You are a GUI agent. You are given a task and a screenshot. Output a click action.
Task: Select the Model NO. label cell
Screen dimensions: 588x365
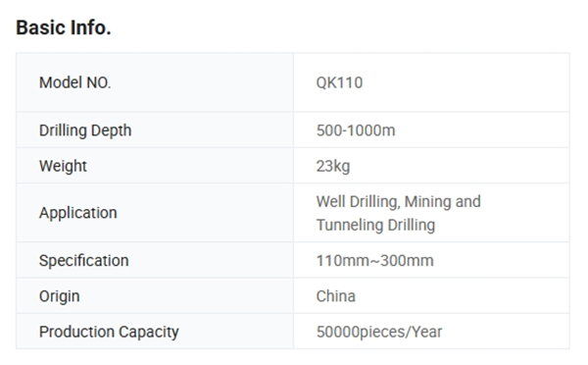(x=155, y=82)
